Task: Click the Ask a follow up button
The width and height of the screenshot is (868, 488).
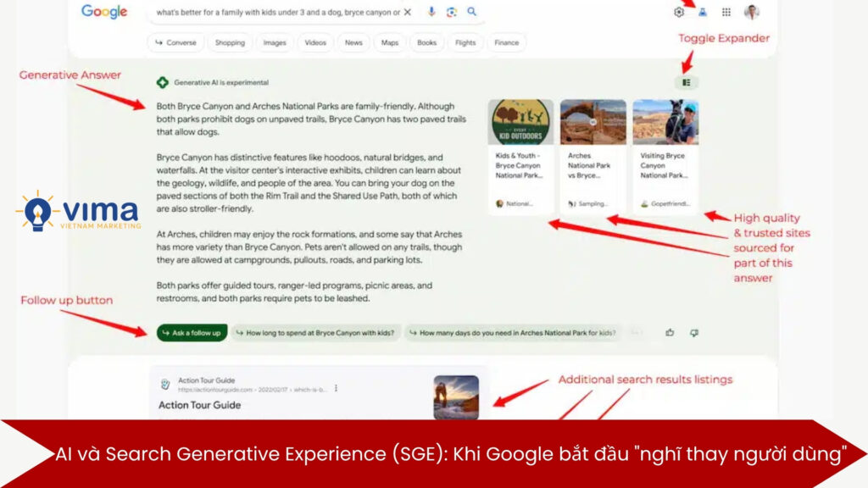Action: (192, 332)
